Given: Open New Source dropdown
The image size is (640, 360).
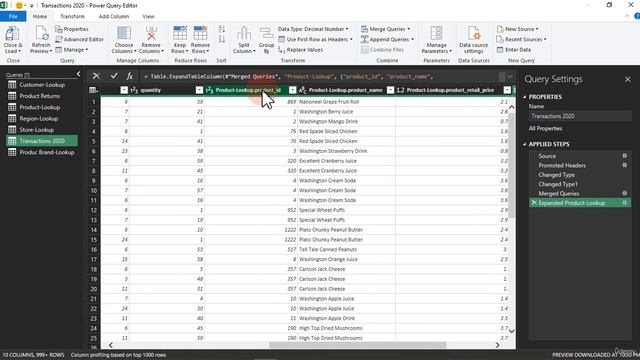Looking at the screenshot, I should pyautogui.click(x=518, y=29).
